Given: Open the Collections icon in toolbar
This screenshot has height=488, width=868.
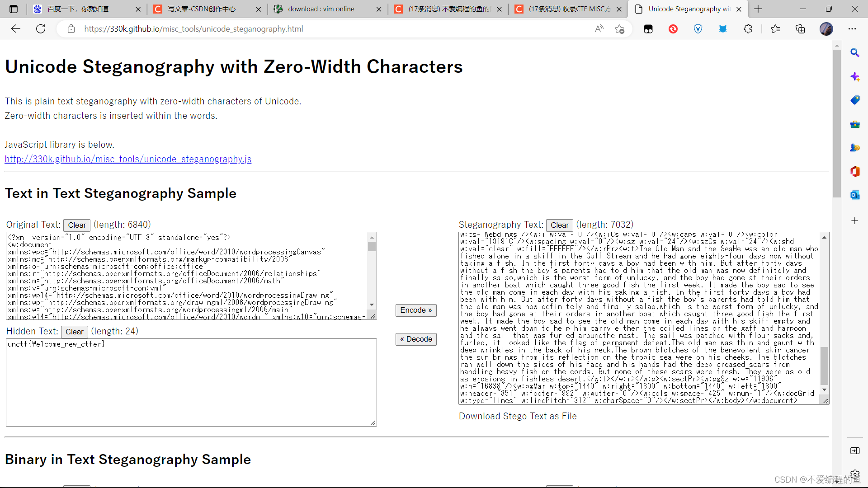Looking at the screenshot, I should point(800,29).
